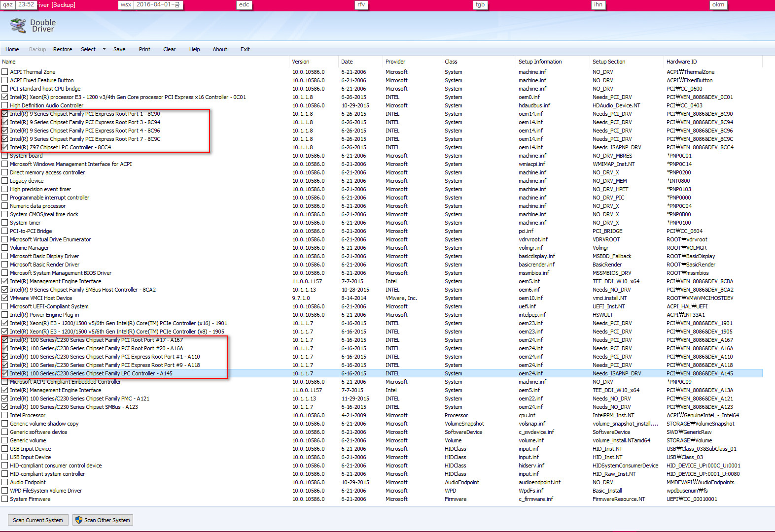Select HID-compliant consumer control device row
Screen dimensions: 775x532
tap(381, 465)
